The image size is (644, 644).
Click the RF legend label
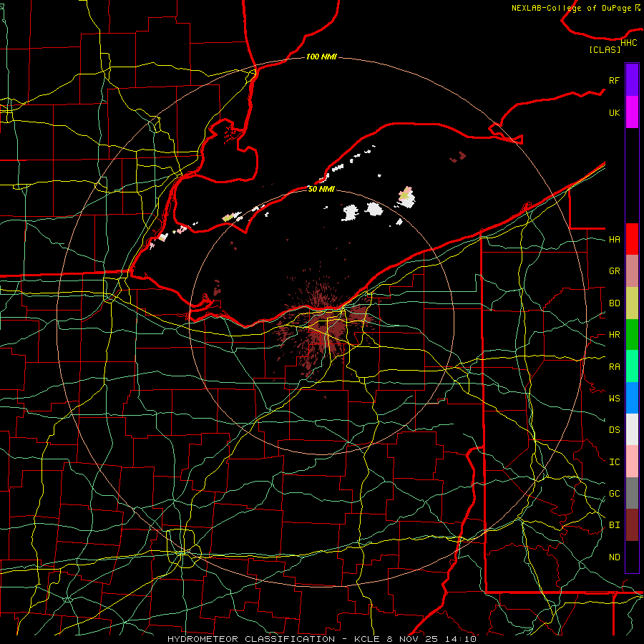point(614,80)
